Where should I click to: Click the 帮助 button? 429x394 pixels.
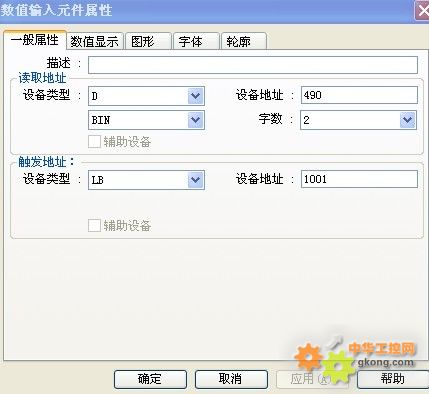coord(393,379)
